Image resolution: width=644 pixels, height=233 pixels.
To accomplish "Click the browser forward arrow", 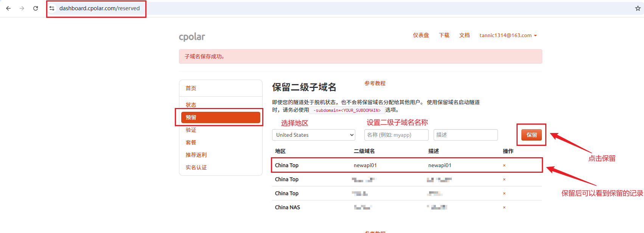I will [22, 8].
